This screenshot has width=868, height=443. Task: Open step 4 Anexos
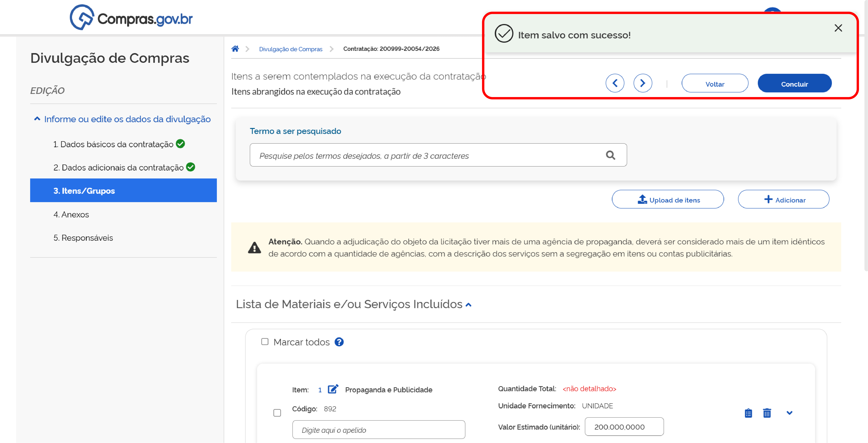pos(71,214)
